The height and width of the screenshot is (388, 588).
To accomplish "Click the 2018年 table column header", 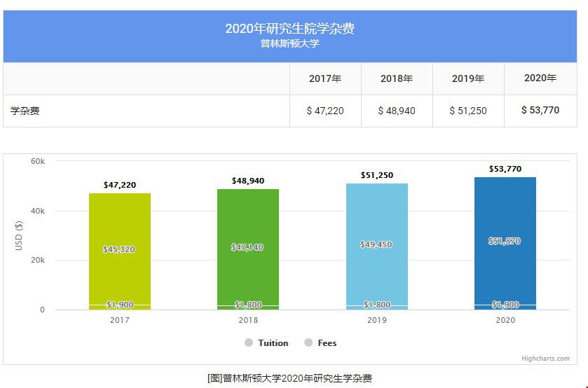I will [397, 78].
